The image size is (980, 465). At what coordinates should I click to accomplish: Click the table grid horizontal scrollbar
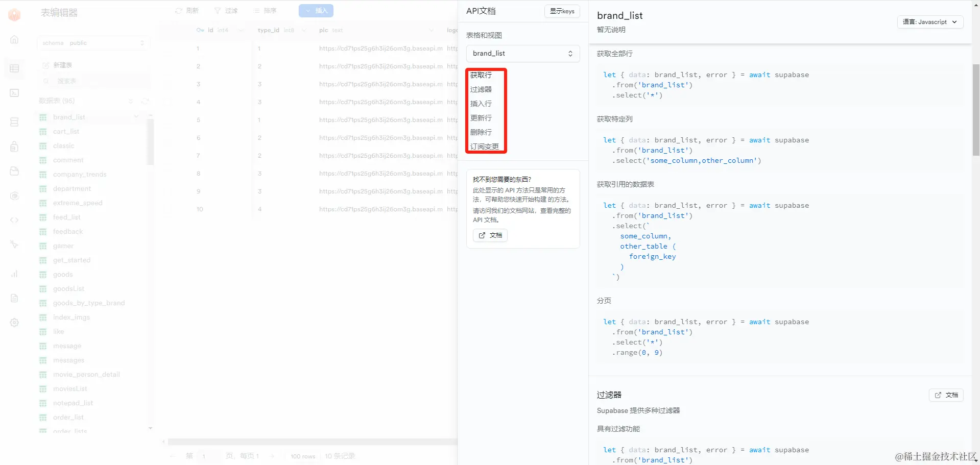tap(313, 442)
